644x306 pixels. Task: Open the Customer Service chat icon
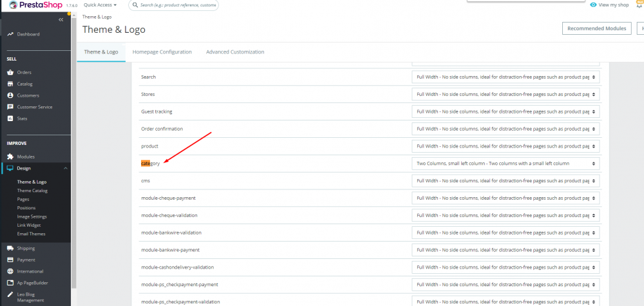[10, 107]
